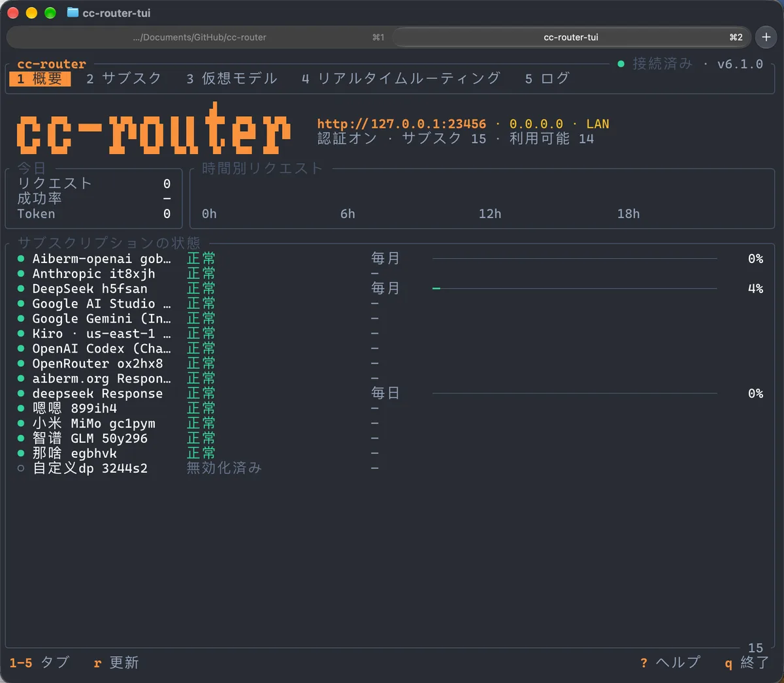The height and width of the screenshot is (683, 784).
Task: Open the 4 リアルタイムルーティング tab
Action: [x=400, y=79]
